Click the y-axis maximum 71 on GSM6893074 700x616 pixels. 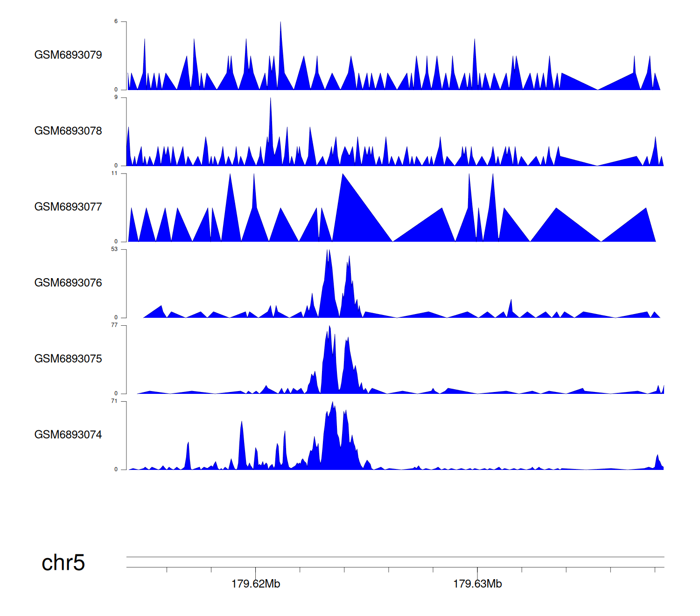click(114, 401)
